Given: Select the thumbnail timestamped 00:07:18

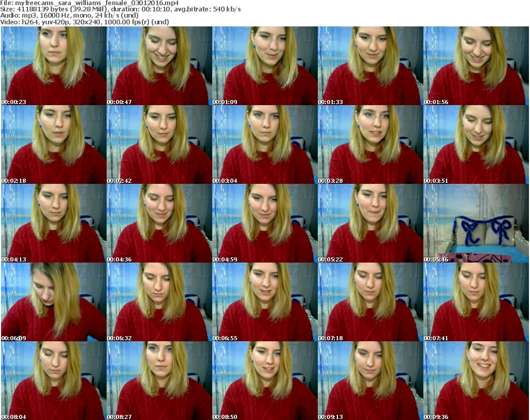Looking at the screenshot, I should [371, 302].
